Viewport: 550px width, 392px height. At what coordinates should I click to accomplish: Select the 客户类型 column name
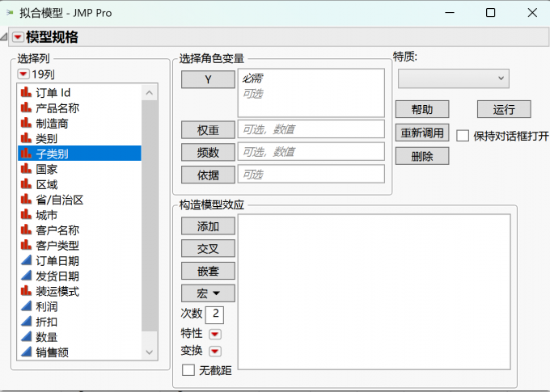pos(57,245)
